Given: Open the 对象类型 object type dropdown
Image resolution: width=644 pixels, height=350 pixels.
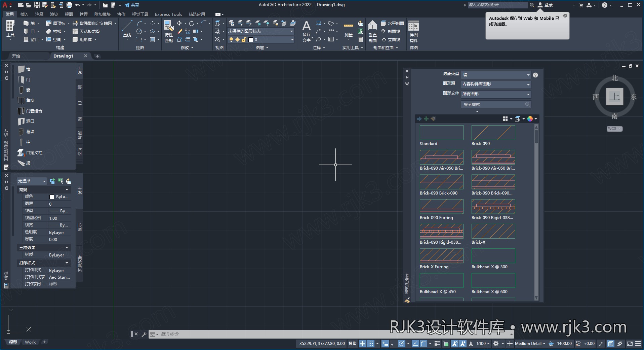Looking at the screenshot, I should tap(496, 75).
